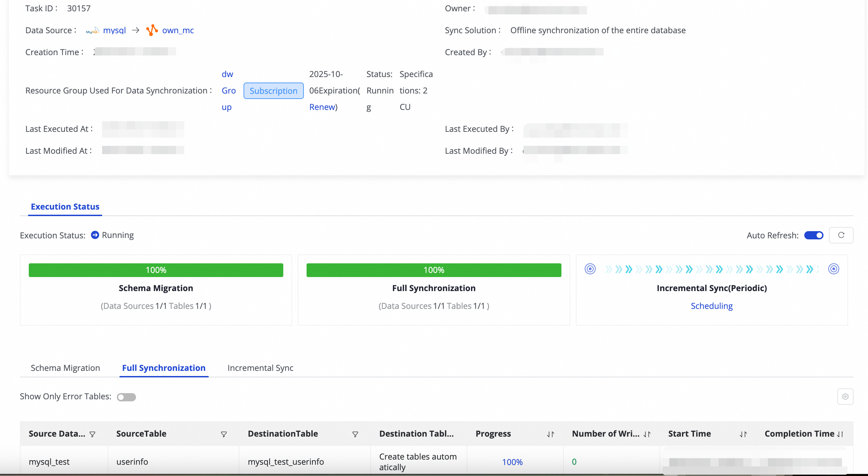Image resolution: width=868 pixels, height=476 pixels.
Task: Click the own_mc MaxCompute icon
Action: pos(152,30)
